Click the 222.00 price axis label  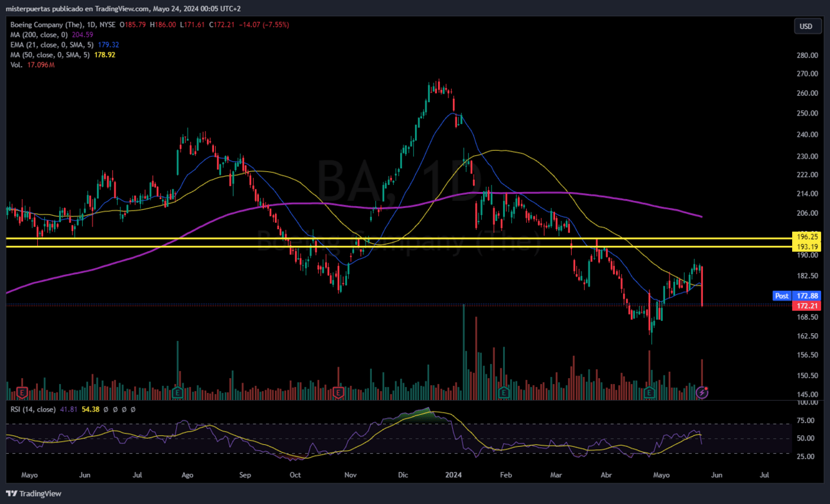click(808, 175)
